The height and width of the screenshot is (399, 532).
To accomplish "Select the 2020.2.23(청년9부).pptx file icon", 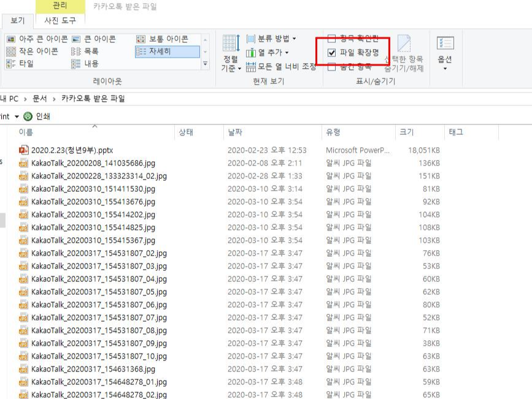I will pyautogui.click(x=23, y=150).
